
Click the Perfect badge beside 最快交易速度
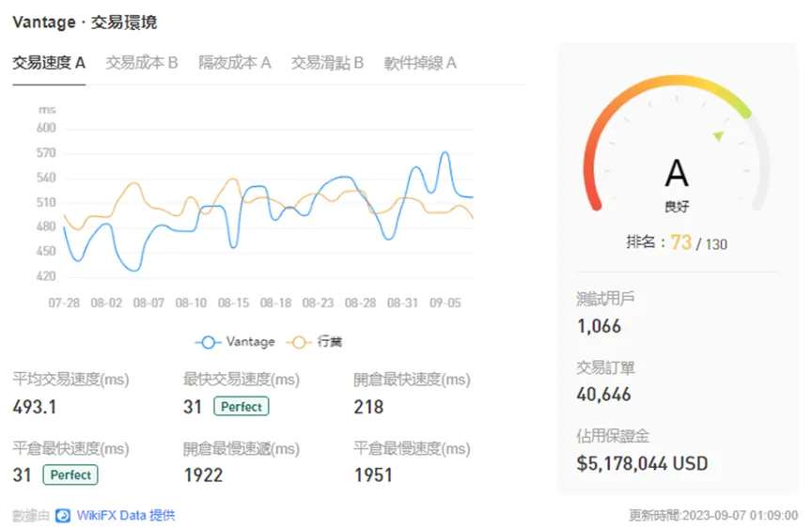[x=242, y=407]
